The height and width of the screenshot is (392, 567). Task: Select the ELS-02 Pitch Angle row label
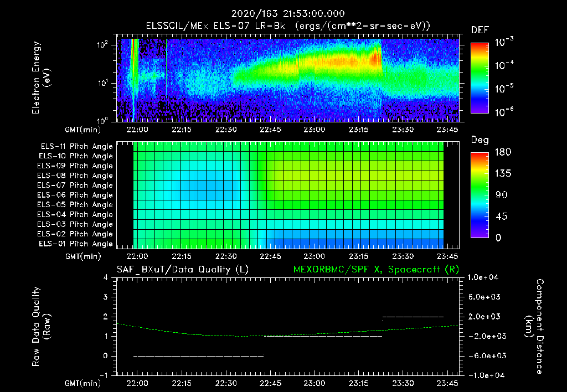[75, 234]
